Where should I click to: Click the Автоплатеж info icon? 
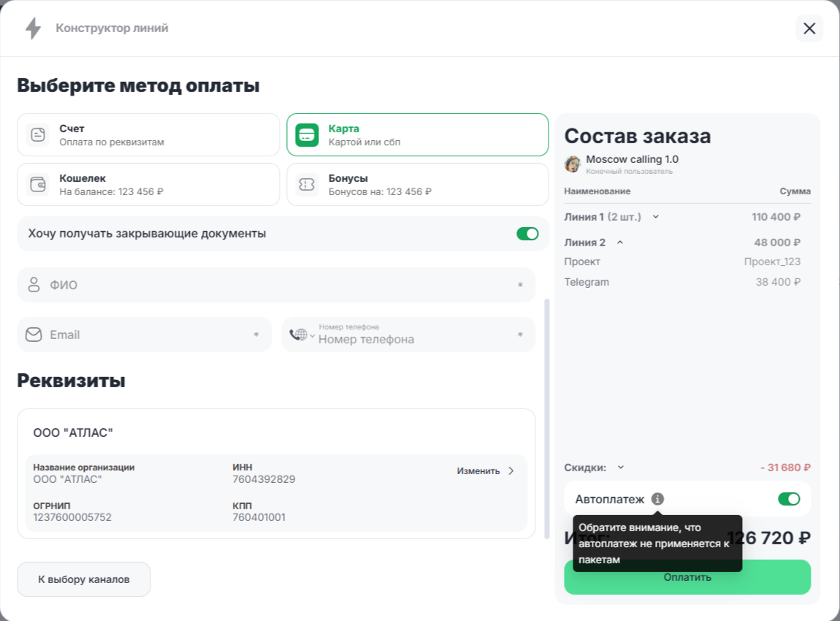[x=657, y=499]
